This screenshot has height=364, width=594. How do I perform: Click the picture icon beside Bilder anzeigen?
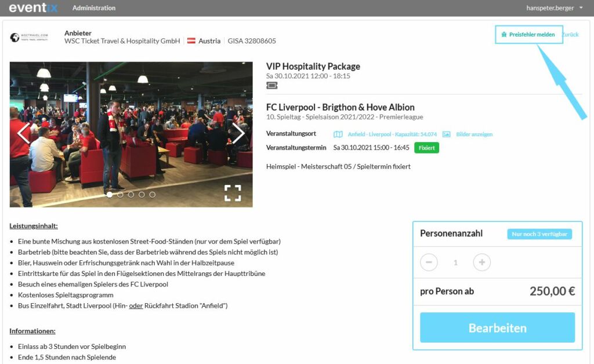(447, 134)
